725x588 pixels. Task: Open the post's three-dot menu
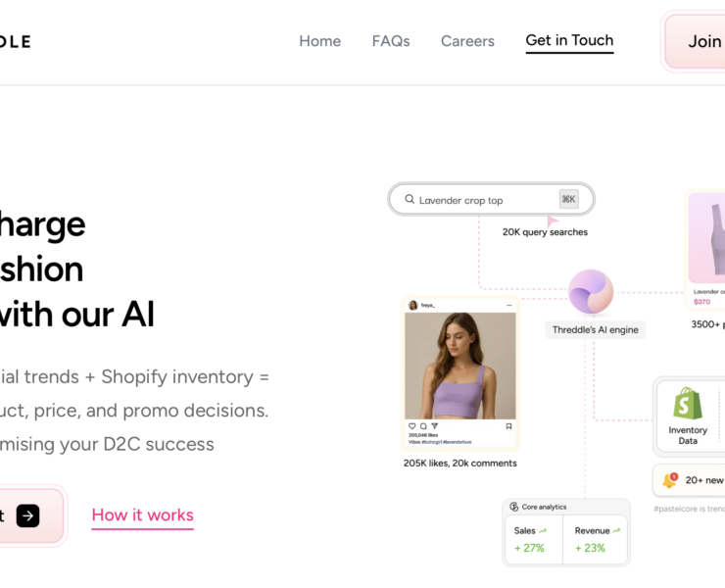[x=509, y=306]
